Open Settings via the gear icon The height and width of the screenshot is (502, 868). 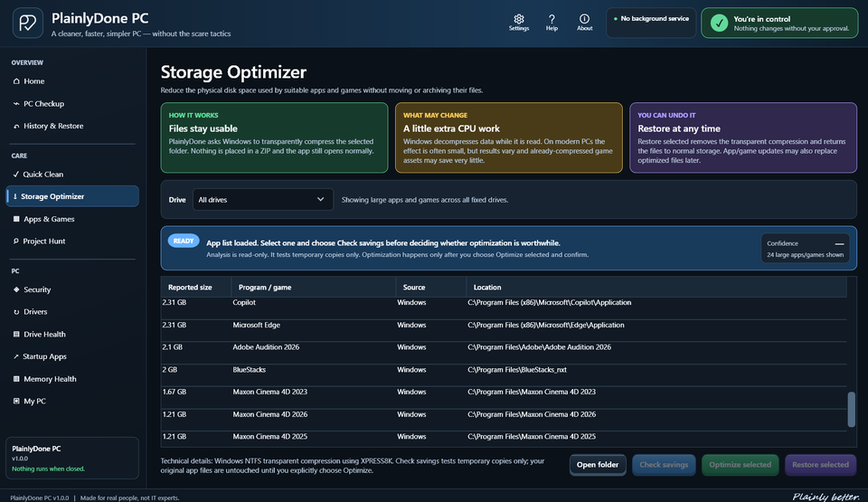click(x=519, y=19)
